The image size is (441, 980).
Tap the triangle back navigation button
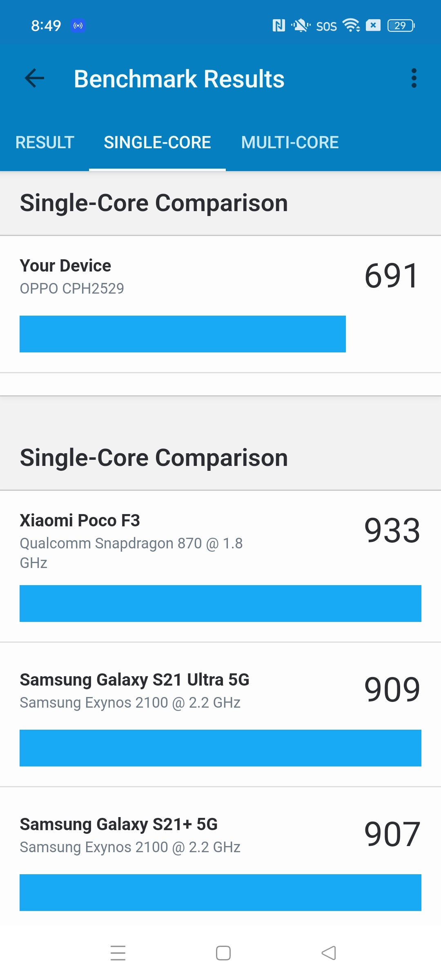[x=329, y=953]
